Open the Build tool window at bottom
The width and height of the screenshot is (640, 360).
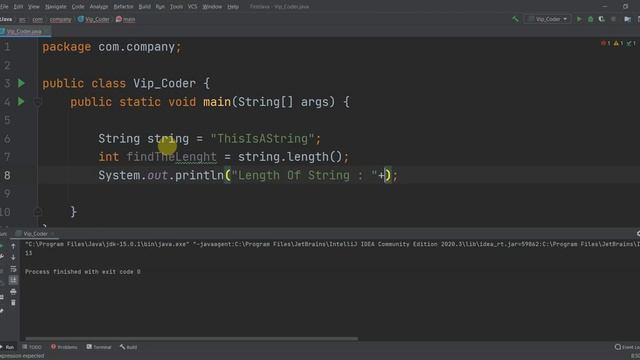pos(129,347)
